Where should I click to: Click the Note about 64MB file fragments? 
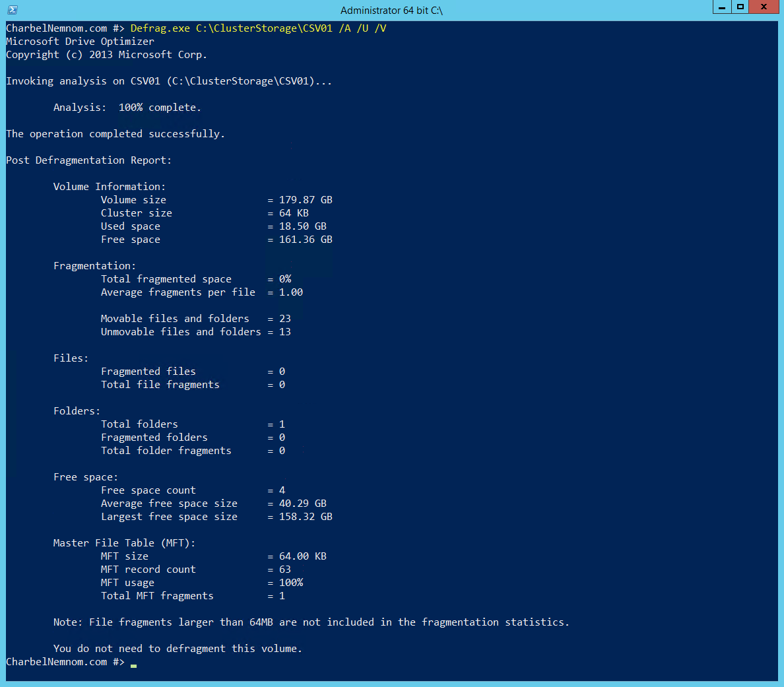pyautogui.click(x=311, y=622)
